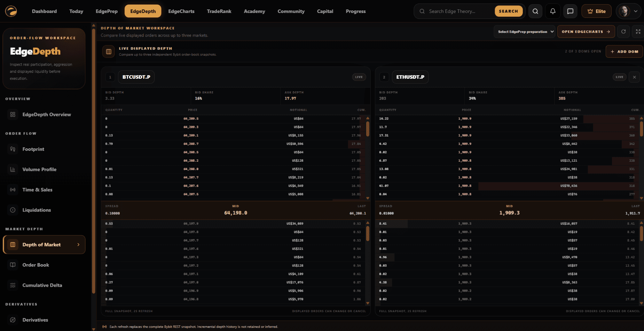The width and height of the screenshot is (644, 331).
Task: Select the ETH bid notional US$16,057
Action: pos(569,224)
